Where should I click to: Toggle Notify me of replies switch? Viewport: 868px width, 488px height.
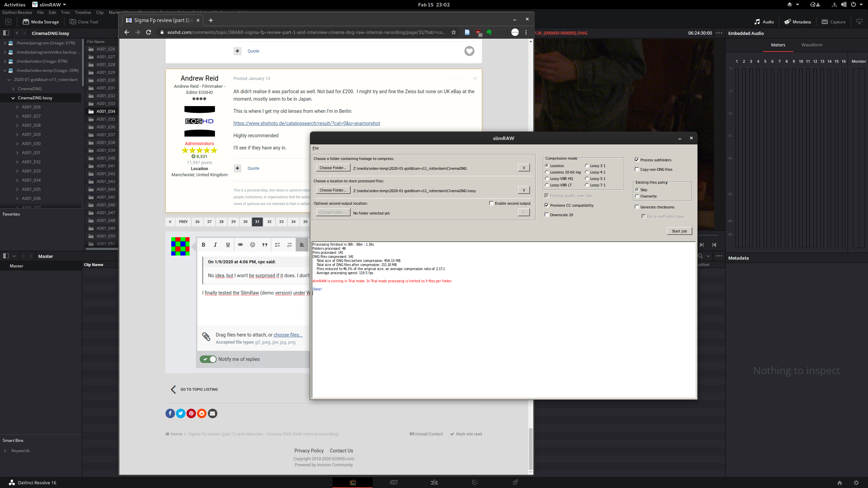pos(208,359)
